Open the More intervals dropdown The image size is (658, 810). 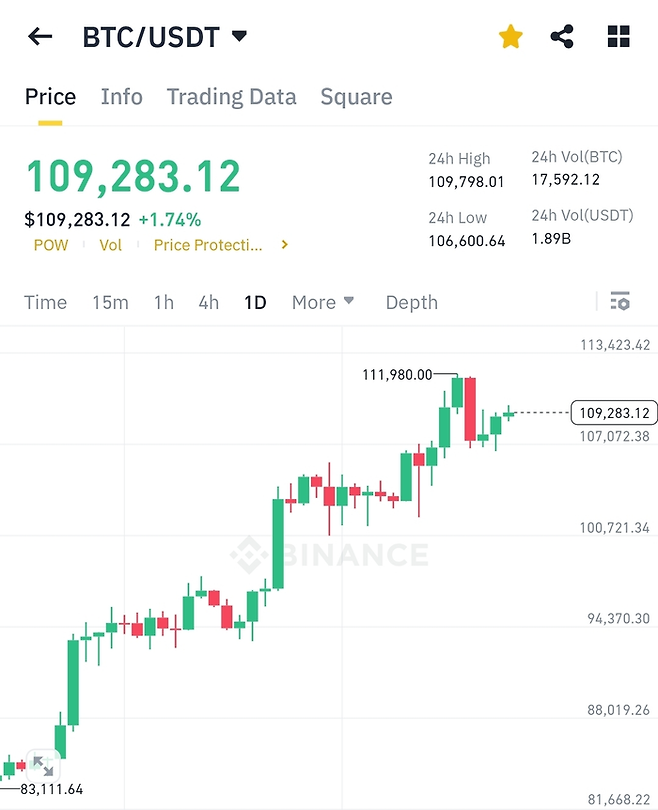click(x=323, y=302)
